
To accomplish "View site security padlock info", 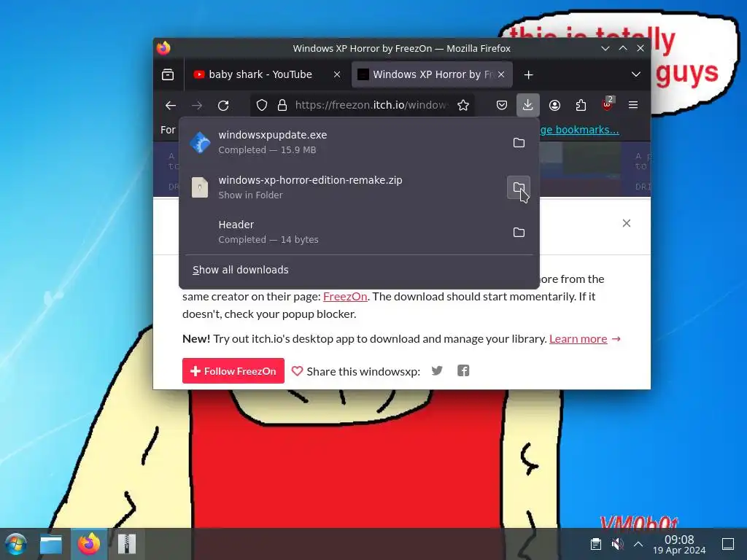I will [282, 105].
